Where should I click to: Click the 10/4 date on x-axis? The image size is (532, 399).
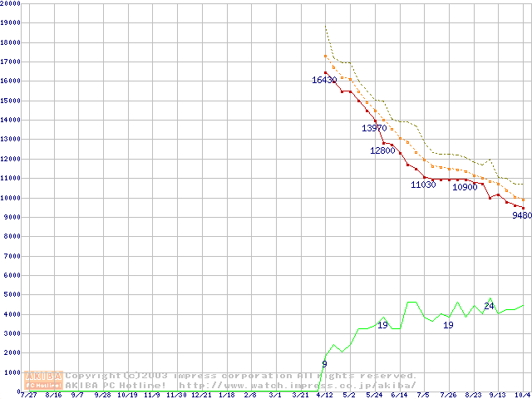tap(524, 396)
